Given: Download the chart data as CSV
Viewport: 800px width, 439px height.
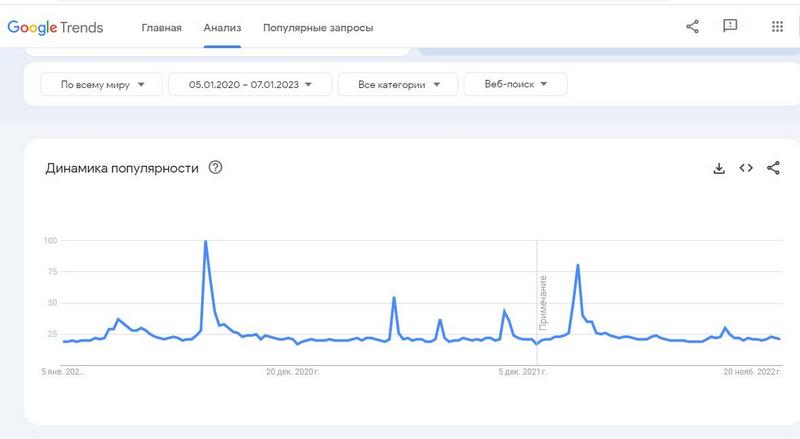Looking at the screenshot, I should pos(718,168).
